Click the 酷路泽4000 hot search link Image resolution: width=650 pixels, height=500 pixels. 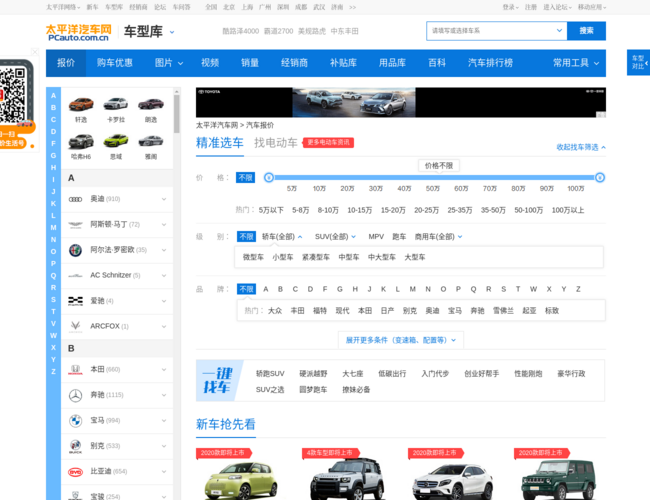[240, 31]
